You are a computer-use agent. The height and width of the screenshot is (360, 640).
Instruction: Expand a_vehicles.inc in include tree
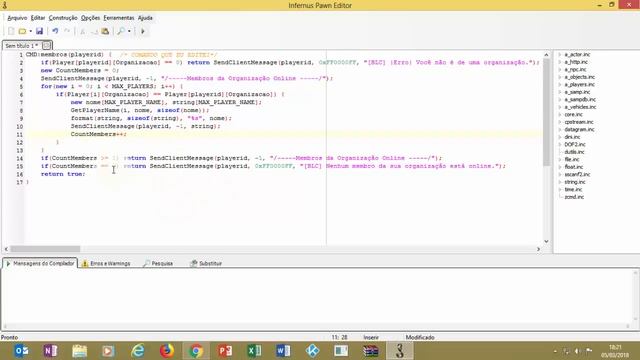pyautogui.click(x=560, y=107)
